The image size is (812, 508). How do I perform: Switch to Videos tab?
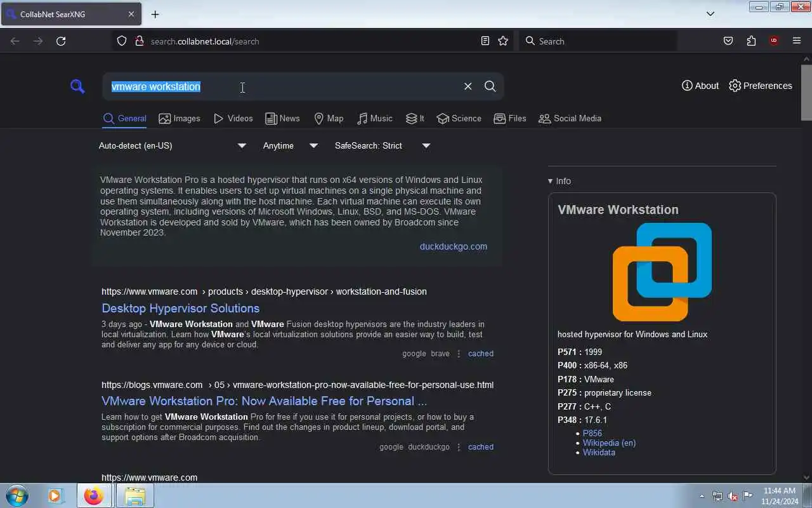[x=233, y=119]
